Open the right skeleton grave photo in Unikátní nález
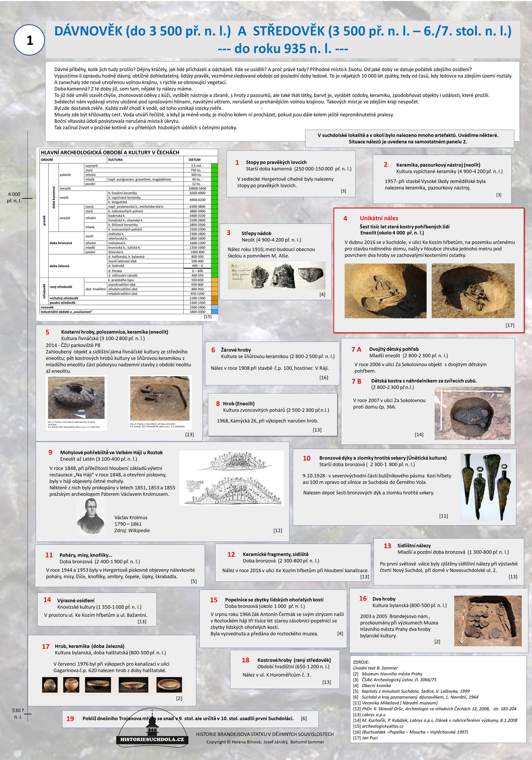Image resolution: width=532 pixels, height=760 pixels. tap(473, 291)
